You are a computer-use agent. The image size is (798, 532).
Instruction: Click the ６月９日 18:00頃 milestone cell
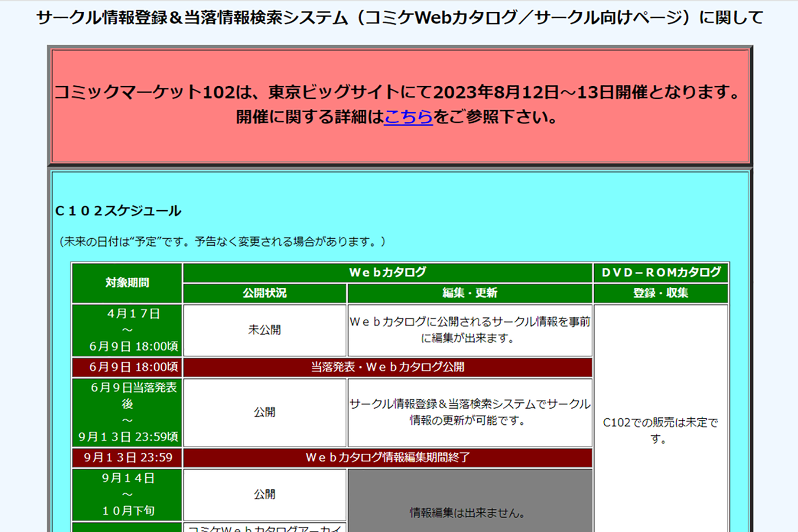pos(126,367)
